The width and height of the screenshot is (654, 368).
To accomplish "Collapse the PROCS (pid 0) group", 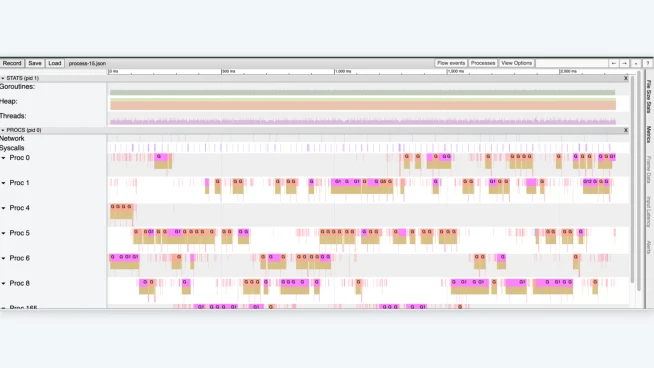I will tap(3, 130).
